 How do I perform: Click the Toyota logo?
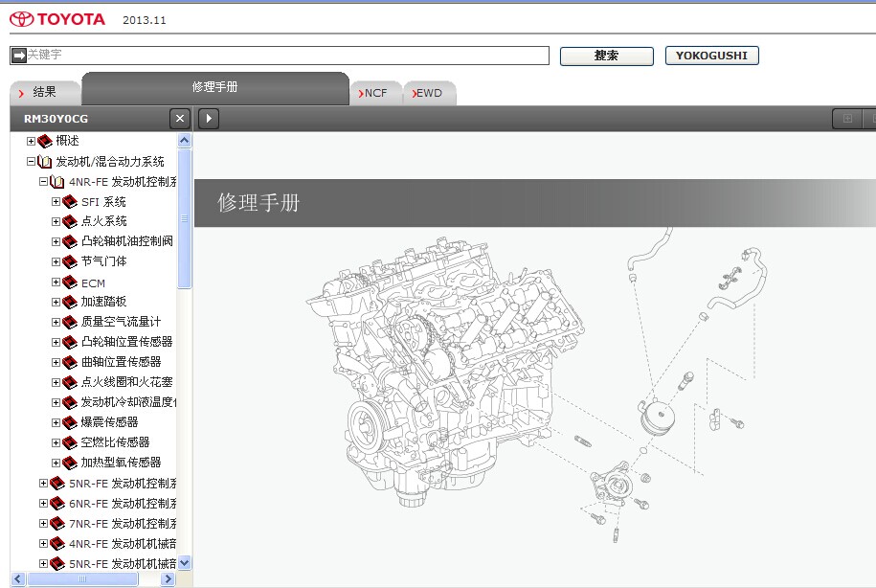pyautogui.click(x=57, y=19)
